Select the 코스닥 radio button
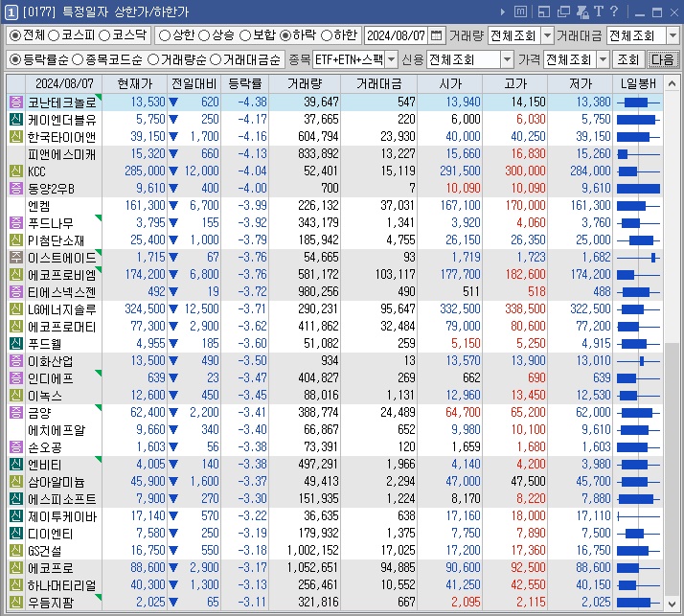 [104, 35]
